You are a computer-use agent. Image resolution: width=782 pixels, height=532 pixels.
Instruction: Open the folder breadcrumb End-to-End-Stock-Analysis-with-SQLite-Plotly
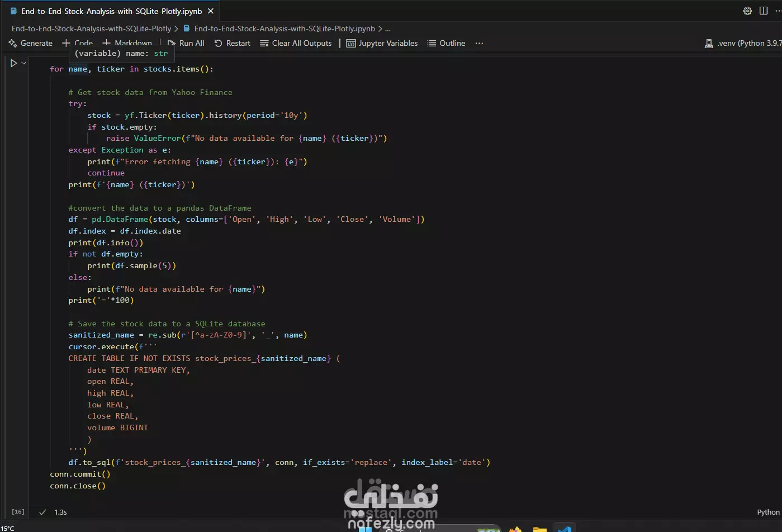[91, 28]
